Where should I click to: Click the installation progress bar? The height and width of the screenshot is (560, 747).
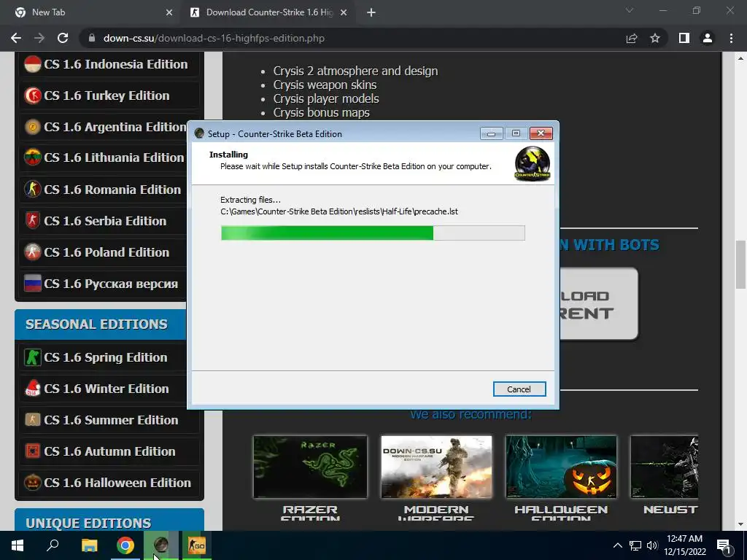click(373, 233)
